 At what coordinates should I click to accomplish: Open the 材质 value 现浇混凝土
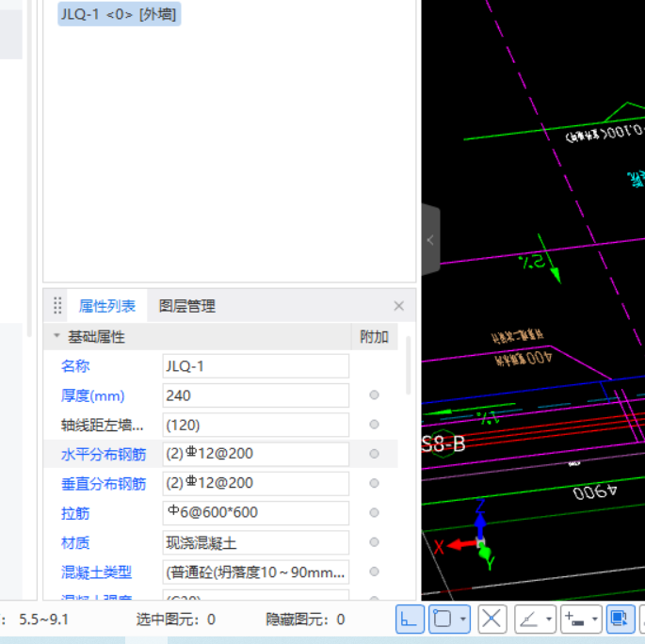click(x=255, y=542)
